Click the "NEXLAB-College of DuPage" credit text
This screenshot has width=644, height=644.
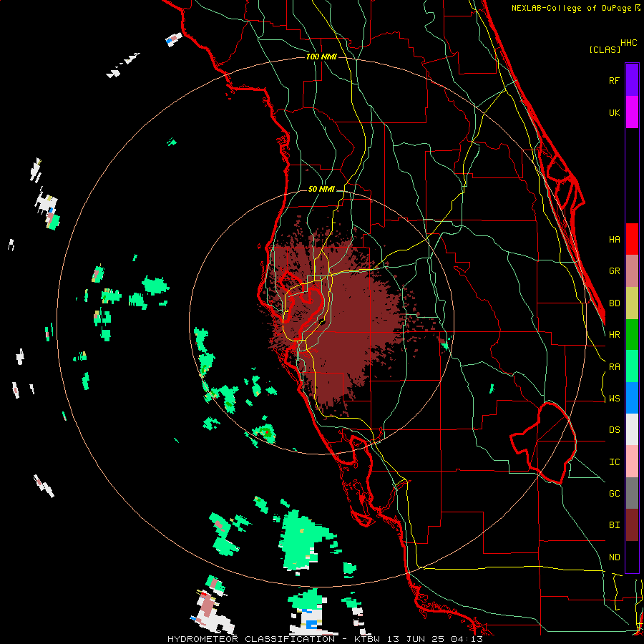coord(572,8)
